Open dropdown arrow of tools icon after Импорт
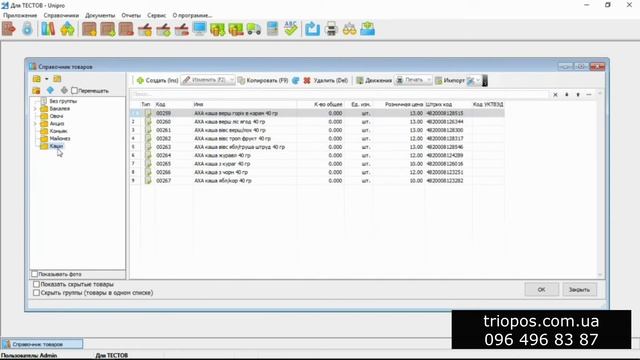The image size is (640, 360). click(x=478, y=80)
